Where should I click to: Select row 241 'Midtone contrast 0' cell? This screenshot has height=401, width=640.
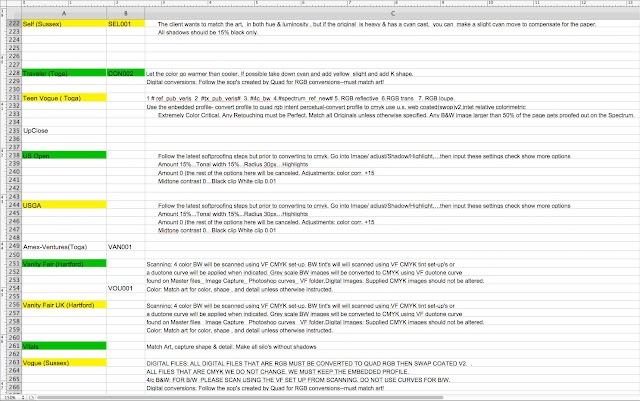[x=392, y=181]
